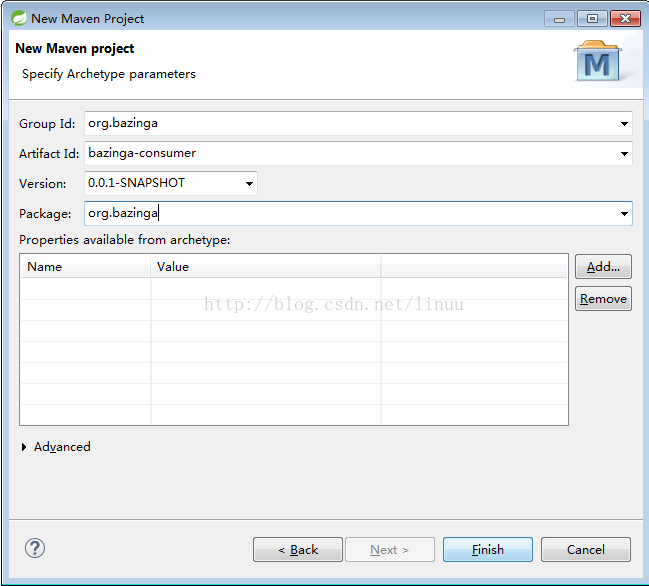Click the Maven M wizard banner icon

(x=597, y=61)
